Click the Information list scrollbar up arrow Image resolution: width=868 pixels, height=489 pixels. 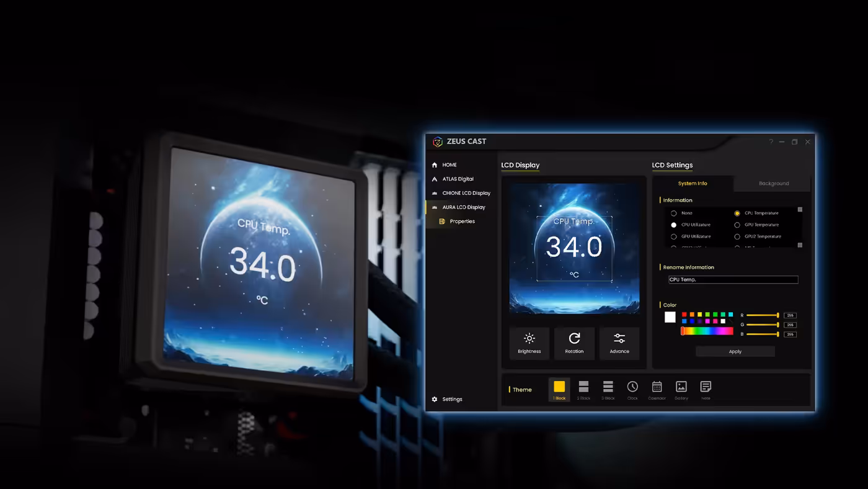[x=800, y=210]
